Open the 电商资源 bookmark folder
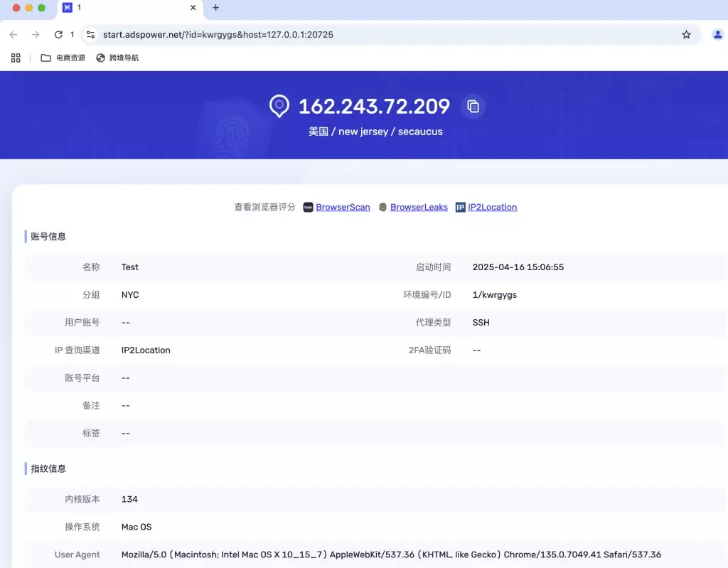 click(63, 58)
